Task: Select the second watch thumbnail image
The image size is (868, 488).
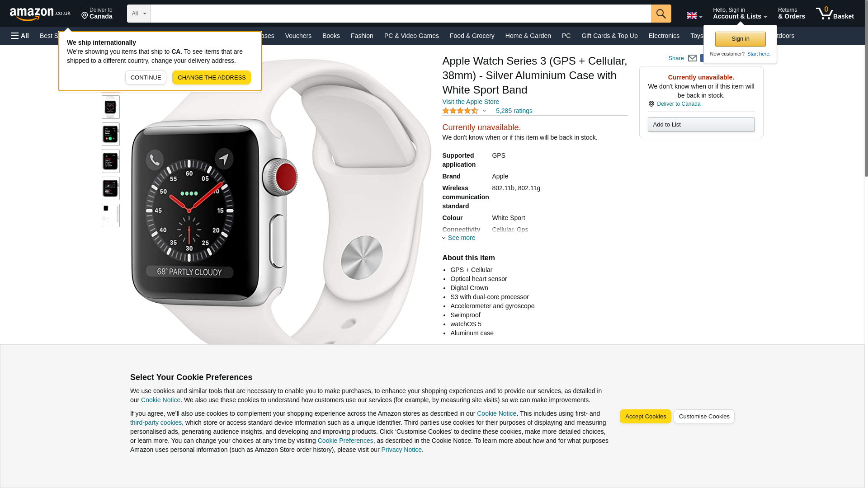Action: (111, 107)
